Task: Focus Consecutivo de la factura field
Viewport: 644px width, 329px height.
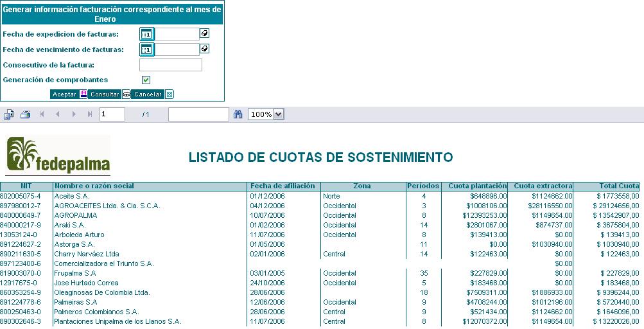Action: (x=171, y=64)
